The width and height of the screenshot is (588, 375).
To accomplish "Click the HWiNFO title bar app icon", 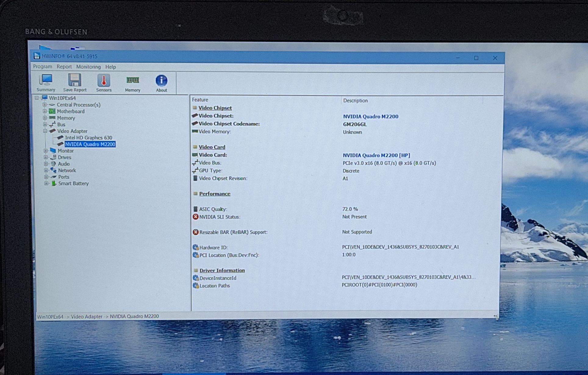I will pyautogui.click(x=37, y=56).
